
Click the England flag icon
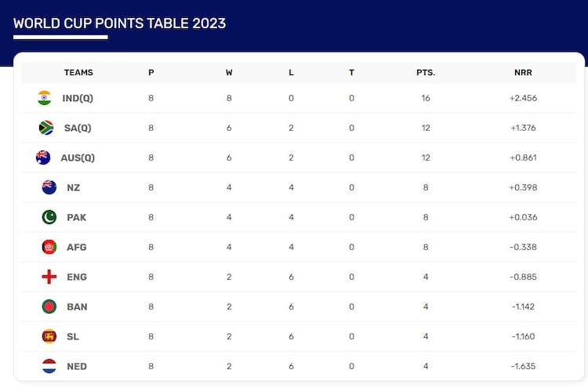49,277
